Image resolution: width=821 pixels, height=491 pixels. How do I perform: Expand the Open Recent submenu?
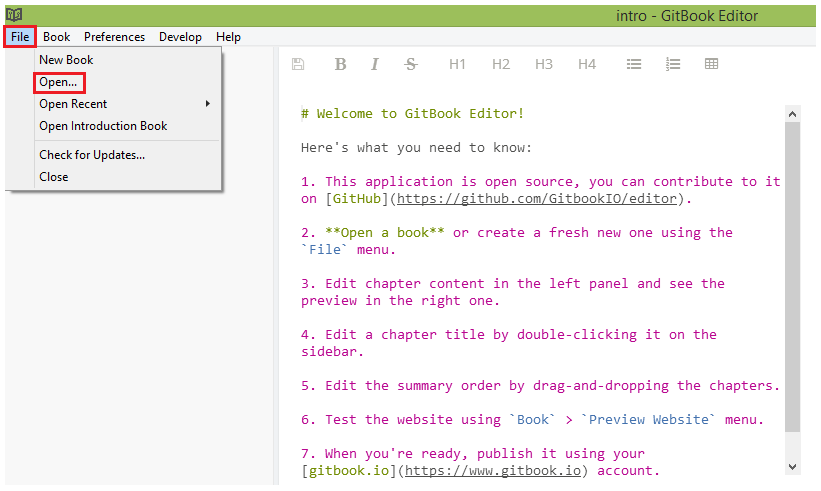point(128,104)
